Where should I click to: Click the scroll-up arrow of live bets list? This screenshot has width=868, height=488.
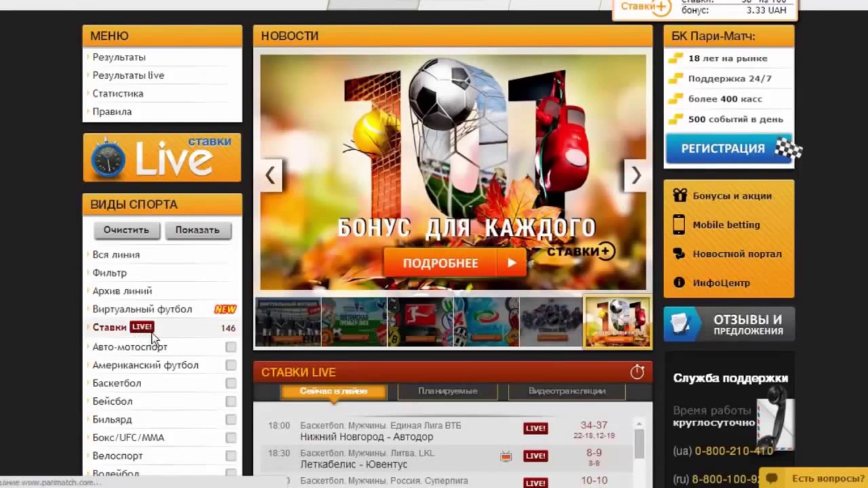tap(639, 424)
